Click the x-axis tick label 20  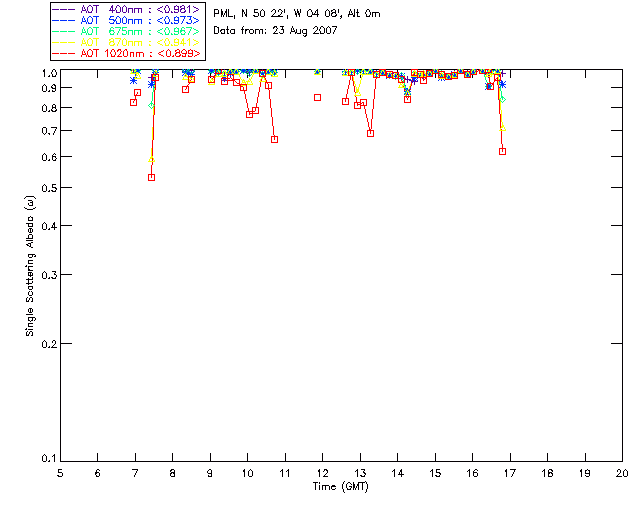point(622,473)
